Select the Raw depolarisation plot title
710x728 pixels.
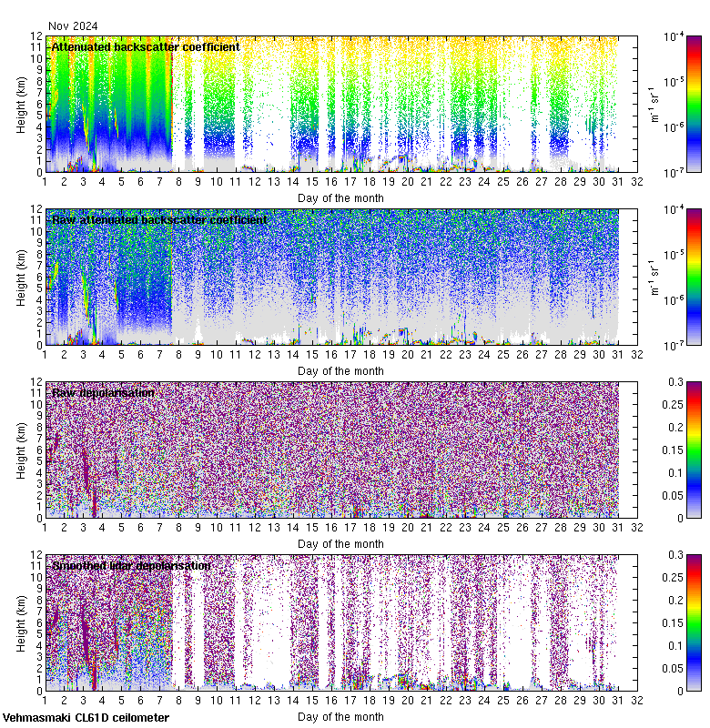click(103, 392)
